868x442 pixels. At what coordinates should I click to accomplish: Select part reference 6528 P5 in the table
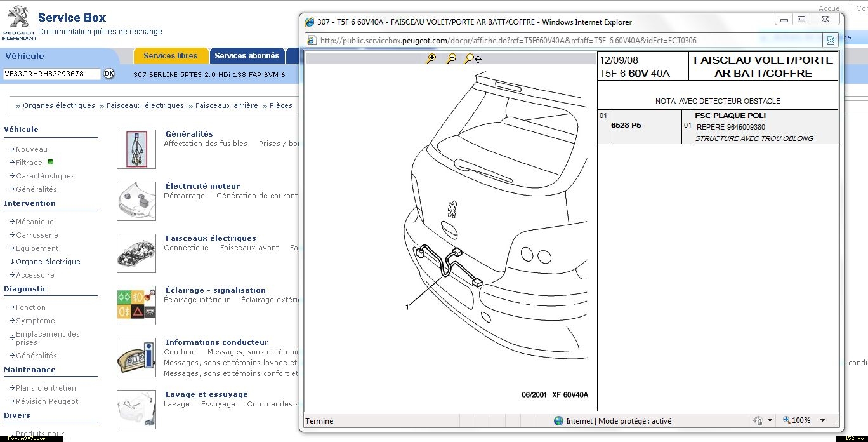(626, 126)
